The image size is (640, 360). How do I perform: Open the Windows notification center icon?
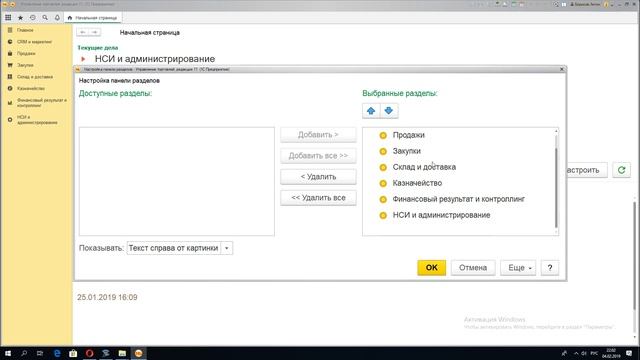click(629, 353)
